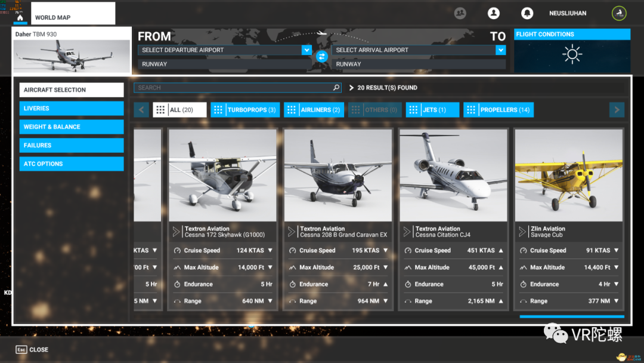
Task: Click the arrival RUNWAY field
Action: (x=419, y=64)
